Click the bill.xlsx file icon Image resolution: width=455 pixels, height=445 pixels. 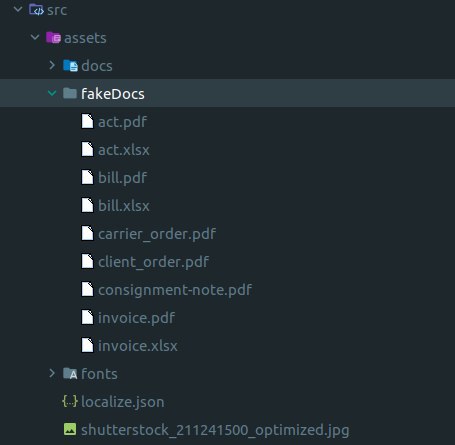point(87,205)
